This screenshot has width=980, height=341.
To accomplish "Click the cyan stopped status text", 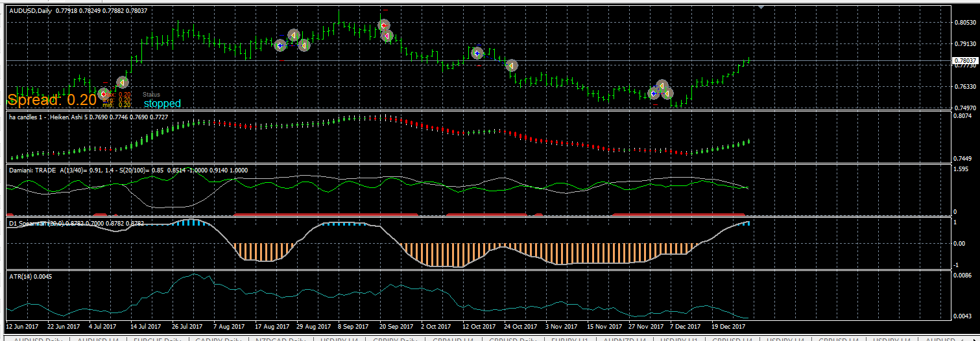I will click(162, 103).
